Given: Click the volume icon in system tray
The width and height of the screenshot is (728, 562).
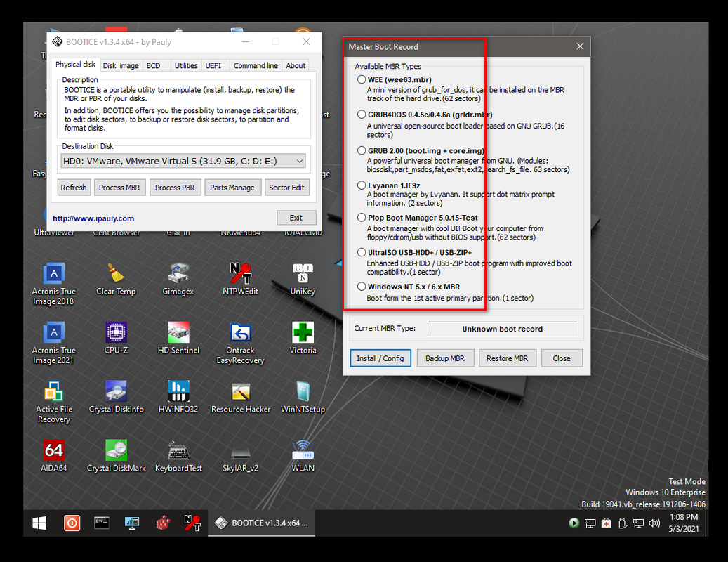Looking at the screenshot, I should tap(654, 523).
